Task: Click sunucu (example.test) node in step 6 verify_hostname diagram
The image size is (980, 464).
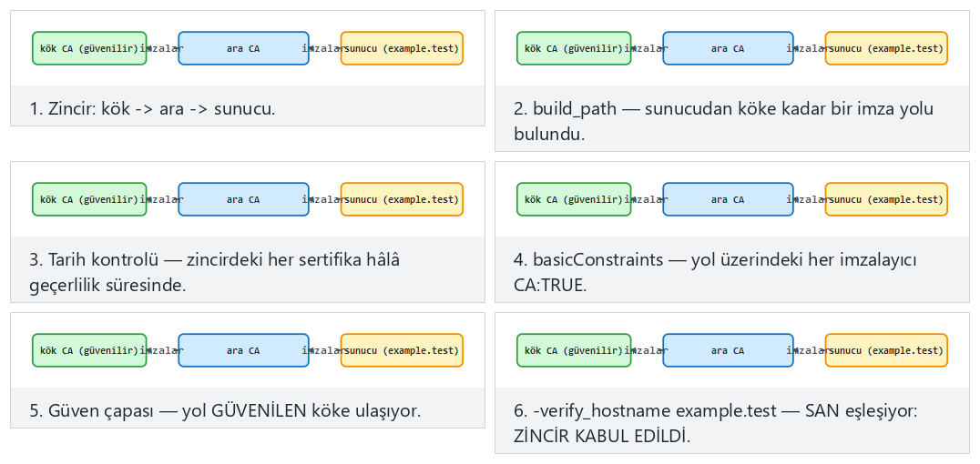Action: click(886, 350)
